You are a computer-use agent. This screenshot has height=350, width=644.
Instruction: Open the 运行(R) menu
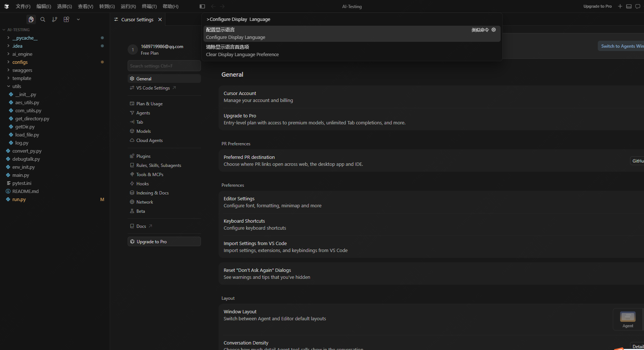[128, 6]
